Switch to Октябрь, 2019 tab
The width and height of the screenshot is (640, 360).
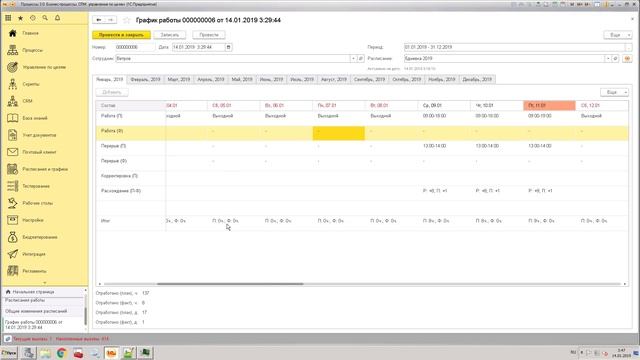407,80
